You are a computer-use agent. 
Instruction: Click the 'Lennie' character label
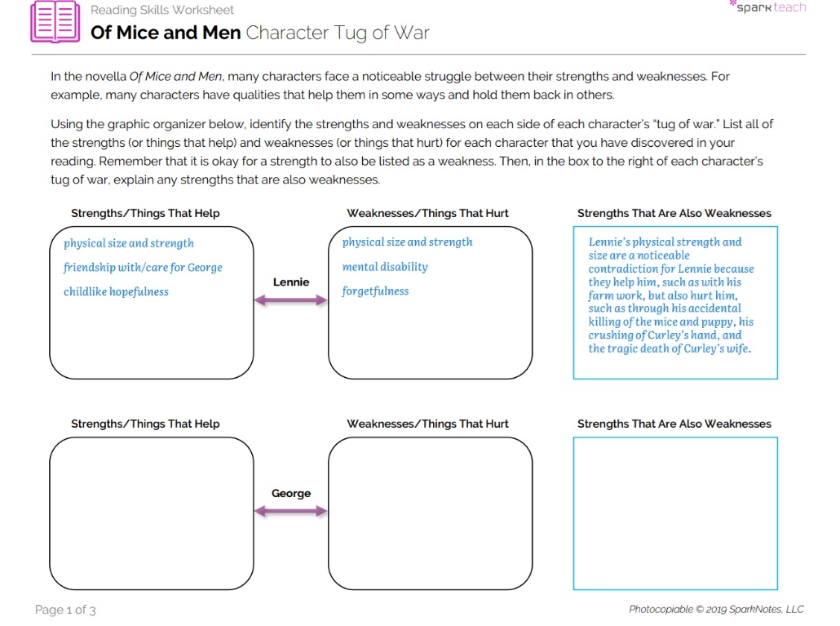(x=291, y=282)
